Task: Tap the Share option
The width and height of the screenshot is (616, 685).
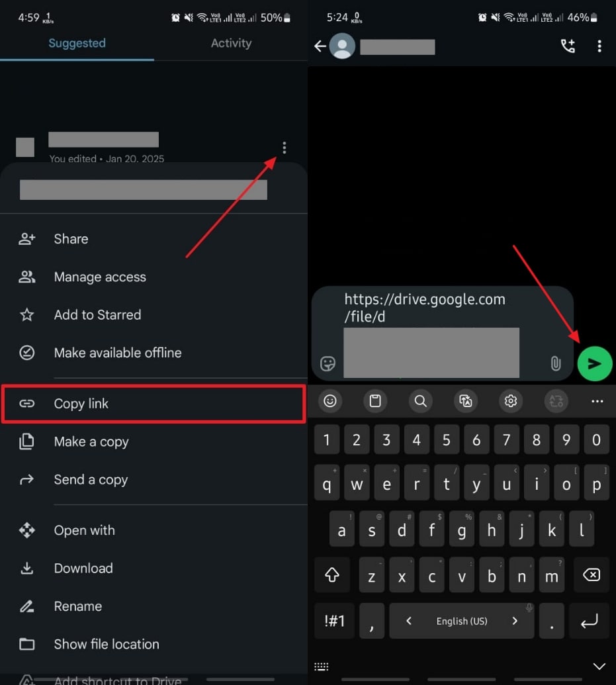Action: (154, 238)
